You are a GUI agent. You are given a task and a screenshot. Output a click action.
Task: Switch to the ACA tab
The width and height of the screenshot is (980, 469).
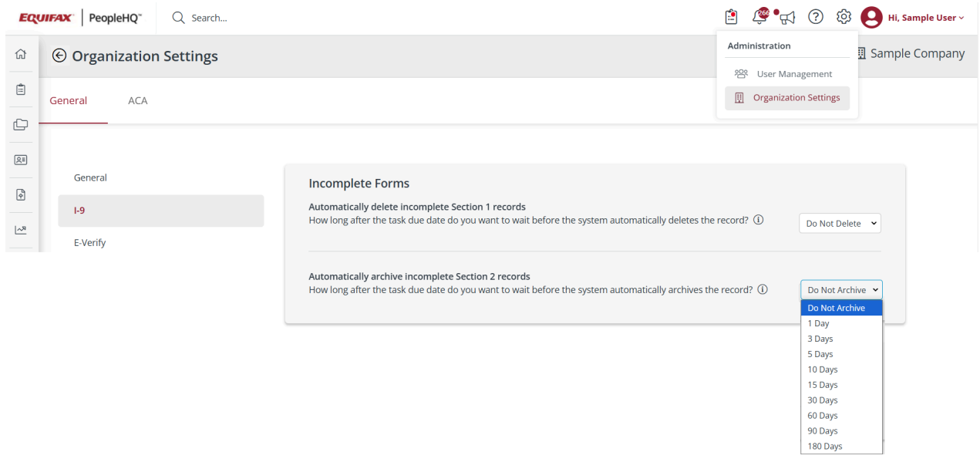[x=138, y=100]
